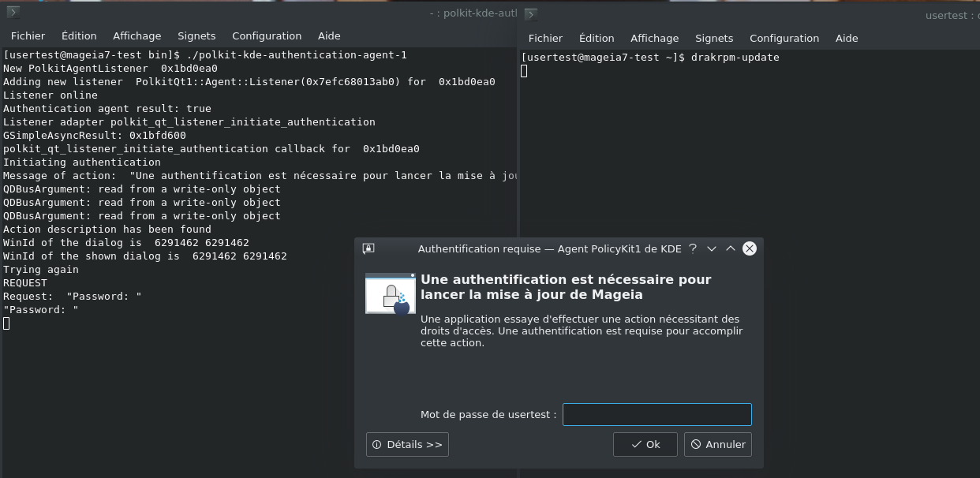Screen dimensions: 980x478
Task: Open Édition menu in left terminal window
Action: [79, 36]
